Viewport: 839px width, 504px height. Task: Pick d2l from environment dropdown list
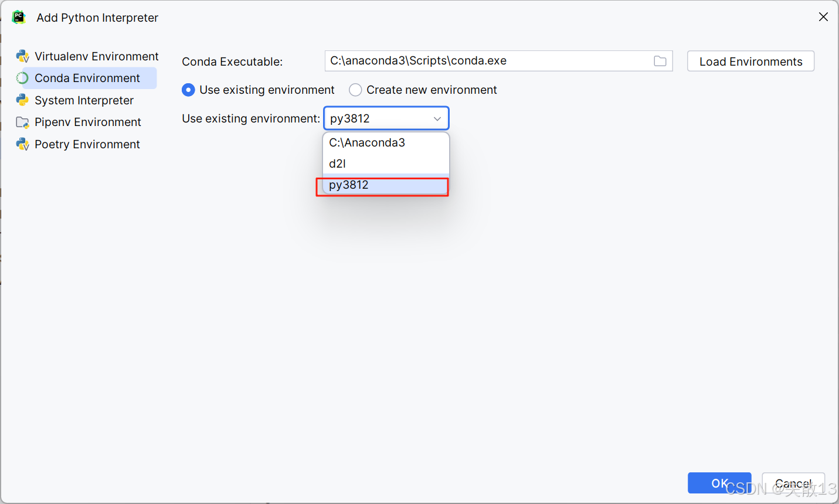386,164
